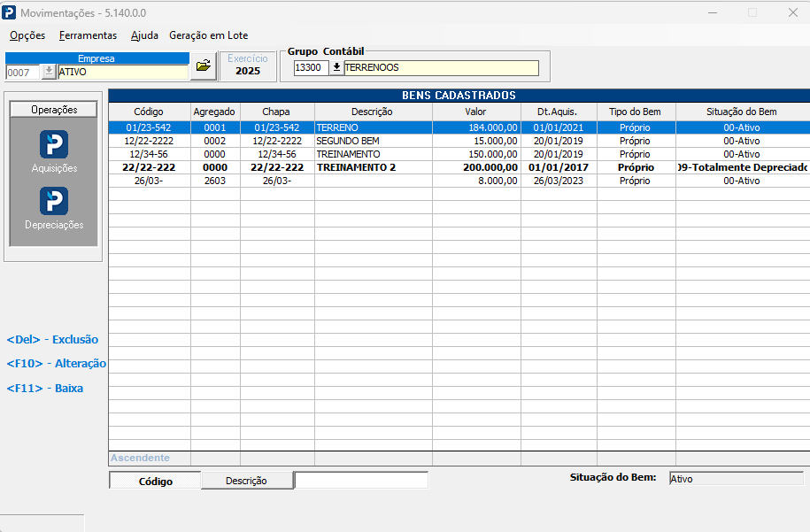Click the Operações panel header button

pos(54,110)
